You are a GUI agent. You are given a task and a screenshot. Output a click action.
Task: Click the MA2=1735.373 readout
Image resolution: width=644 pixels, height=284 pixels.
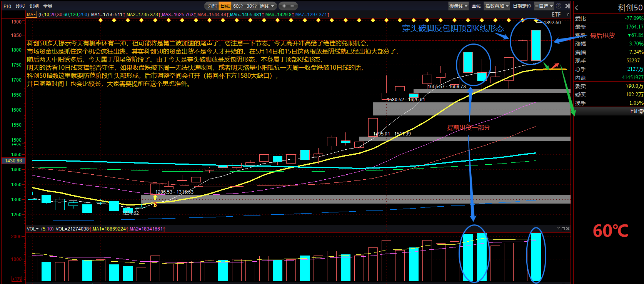click(x=143, y=15)
